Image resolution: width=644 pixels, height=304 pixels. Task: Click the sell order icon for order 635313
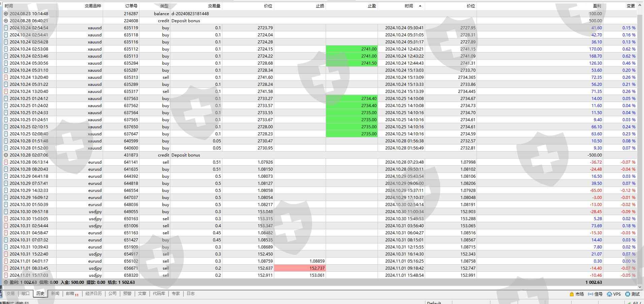(x=6, y=77)
